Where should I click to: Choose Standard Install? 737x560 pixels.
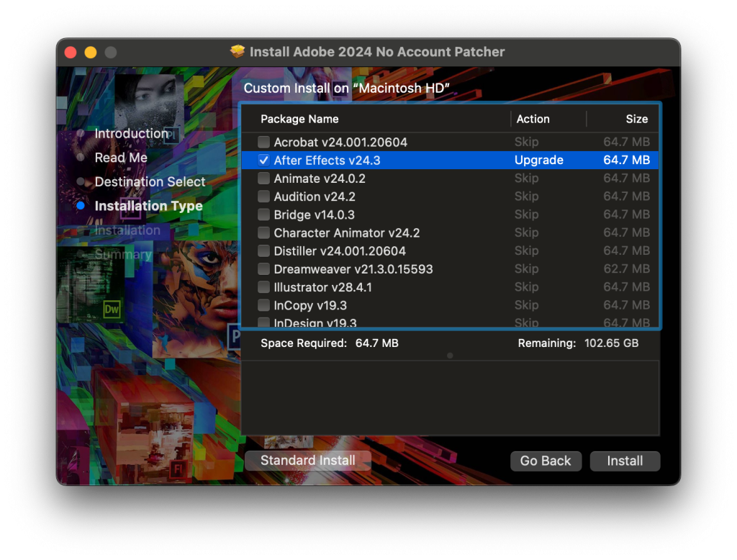tap(307, 460)
